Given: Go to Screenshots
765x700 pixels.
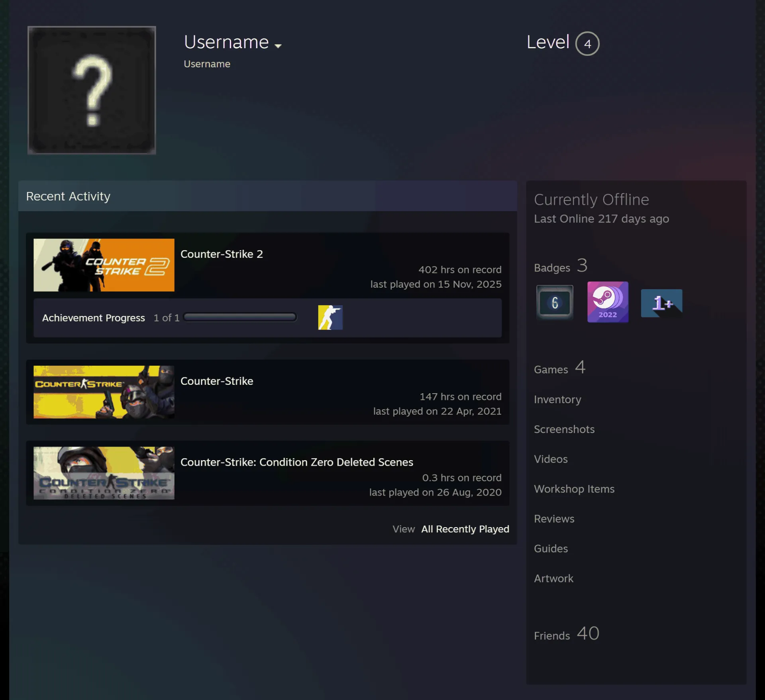Looking at the screenshot, I should (x=564, y=429).
